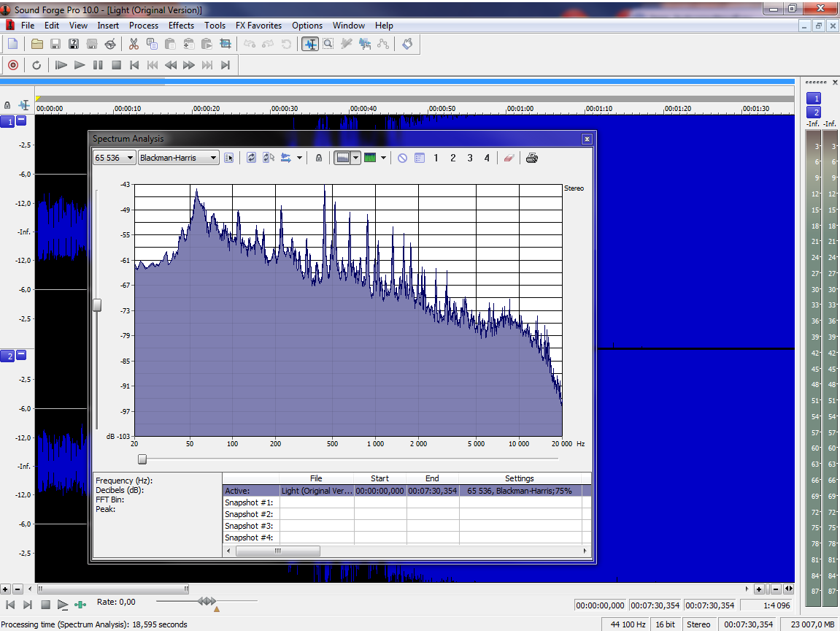Toggle the lock icon in Spectrum Analysis toolbar

pos(319,158)
